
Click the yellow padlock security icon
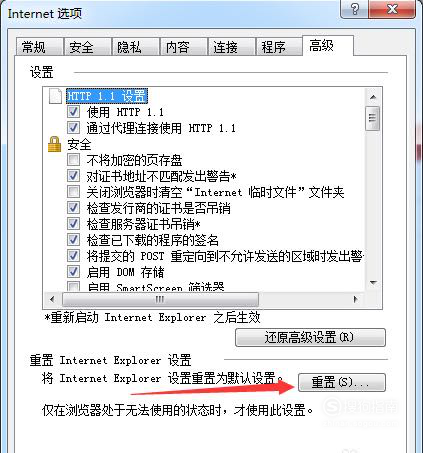[55, 144]
